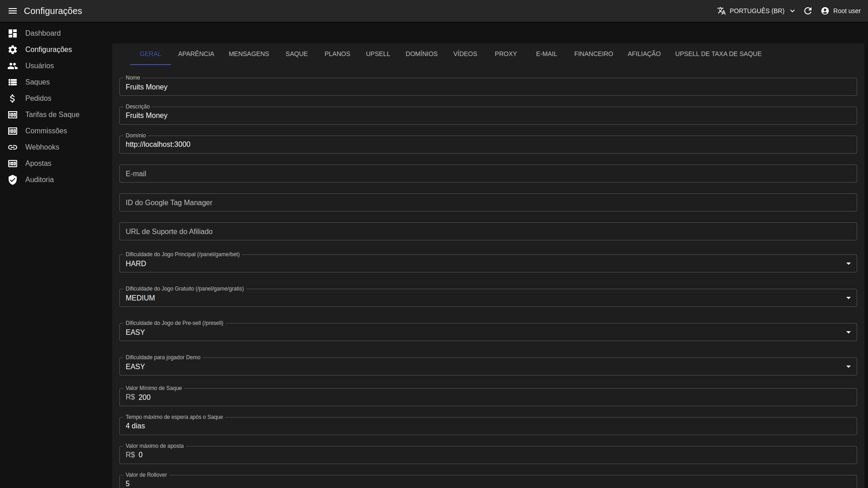Expand the EASY Pre-sell difficulty dropdown
This screenshot has width=868, height=488.
[x=849, y=332]
